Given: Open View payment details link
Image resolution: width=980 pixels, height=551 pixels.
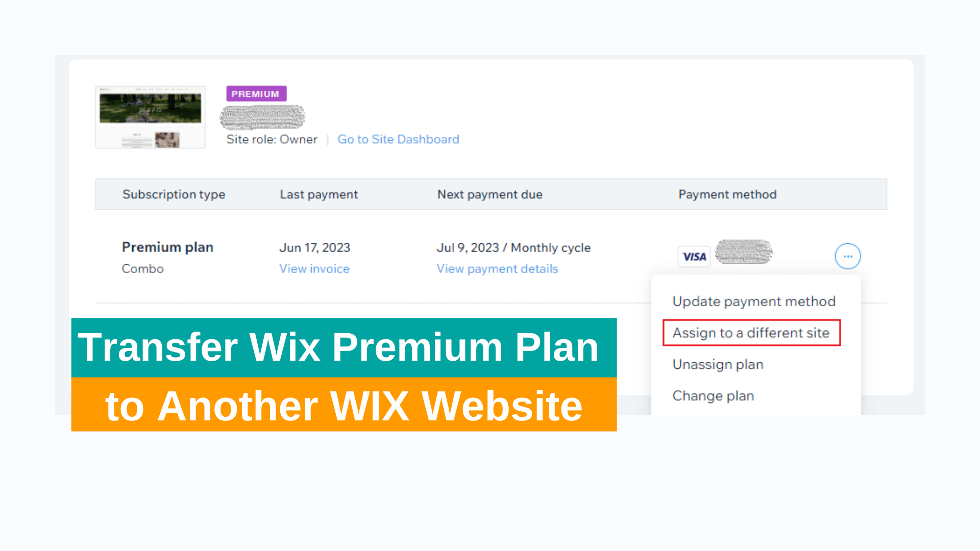Looking at the screenshot, I should coord(497,269).
